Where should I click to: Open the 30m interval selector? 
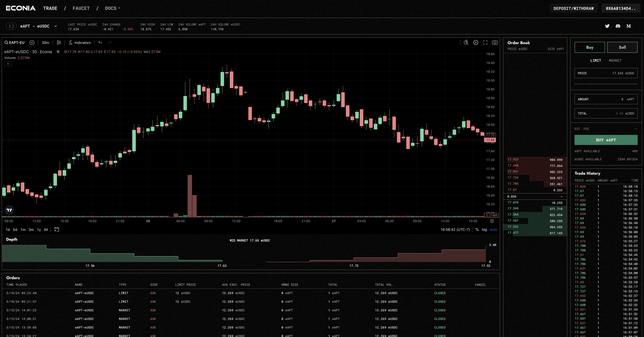[x=45, y=43]
